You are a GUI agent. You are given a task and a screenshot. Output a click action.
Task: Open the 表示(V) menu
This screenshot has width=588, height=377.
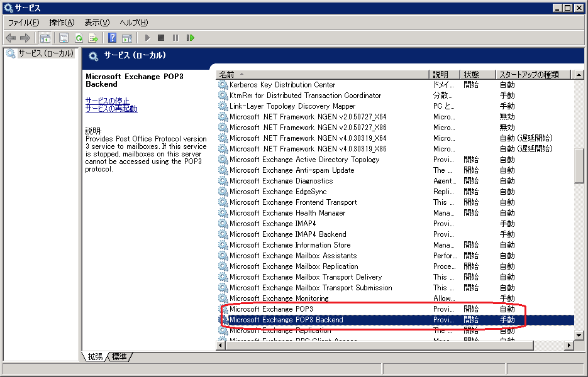point(97,23)
